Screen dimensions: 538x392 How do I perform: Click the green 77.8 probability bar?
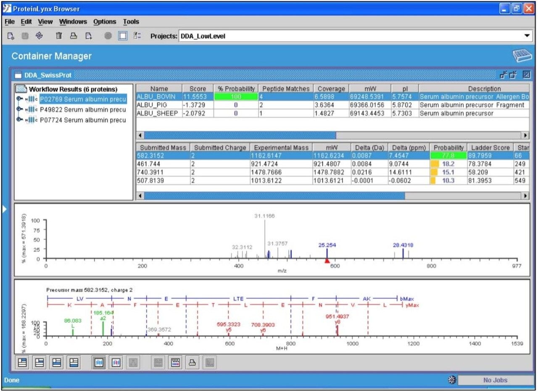point(448,155)
